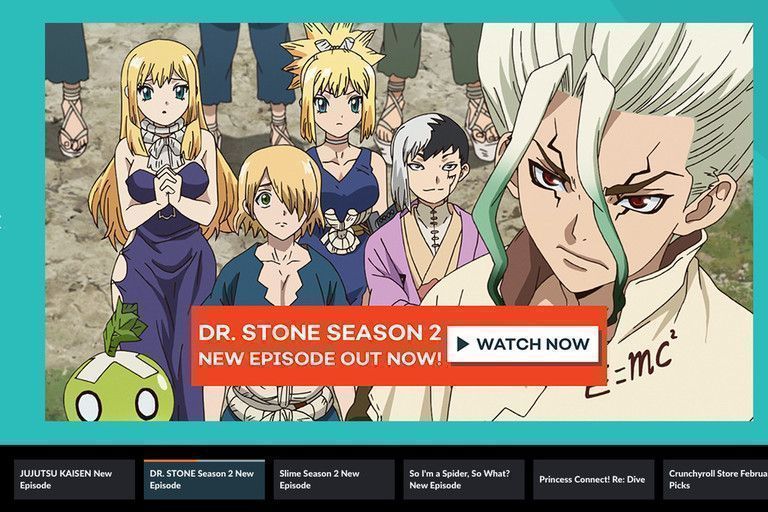Choose the Princess Connect! Re: Dive tab
The width and height of the screenshot is (768, 512).
coord(594,479)
